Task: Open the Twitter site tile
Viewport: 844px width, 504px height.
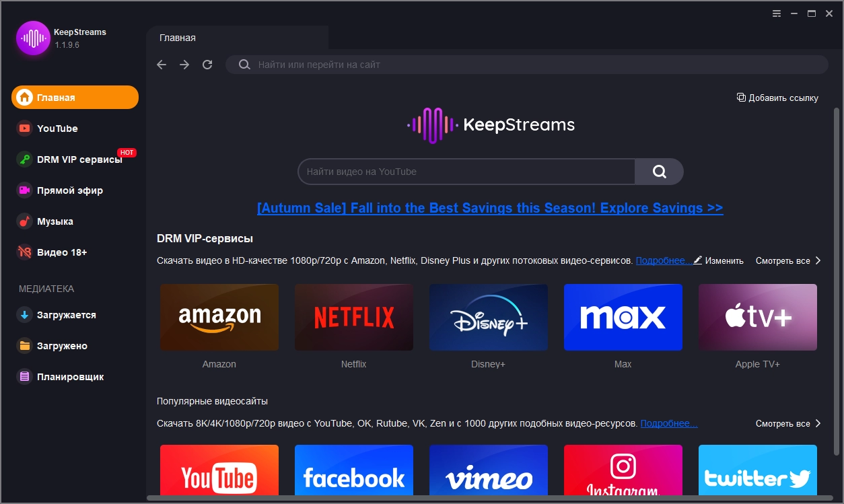Action: coord(758,470)
